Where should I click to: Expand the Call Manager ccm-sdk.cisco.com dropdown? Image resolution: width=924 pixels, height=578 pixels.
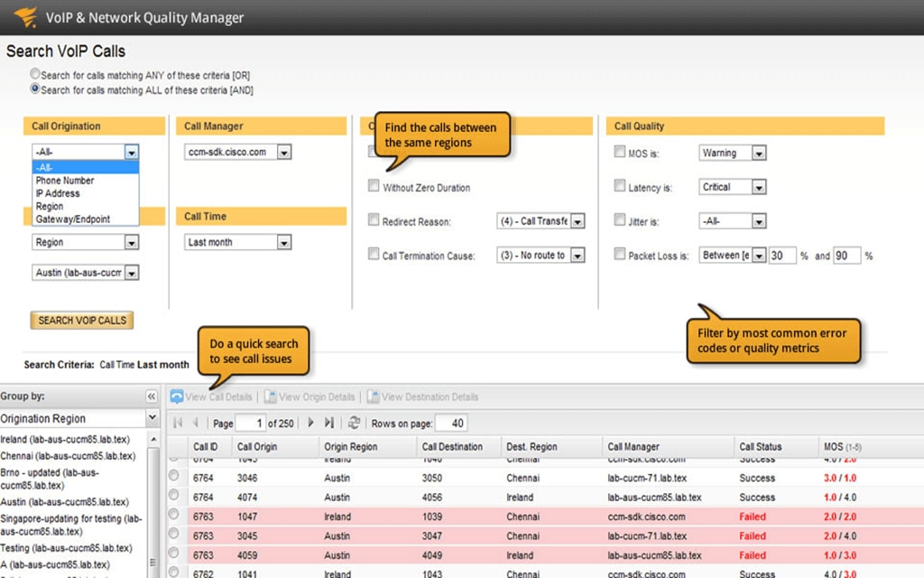click(284, 153)
